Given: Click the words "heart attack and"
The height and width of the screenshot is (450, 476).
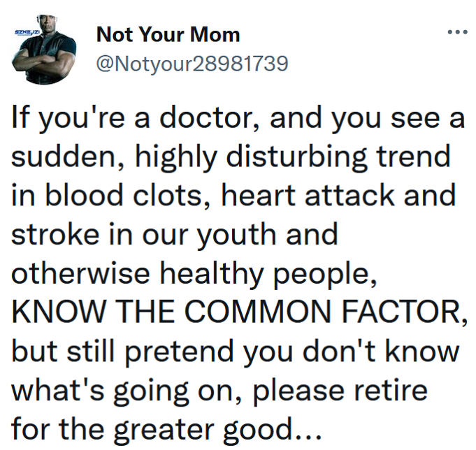Looking at the screenshot, I should pyautogui.click(x=339, y=196).
